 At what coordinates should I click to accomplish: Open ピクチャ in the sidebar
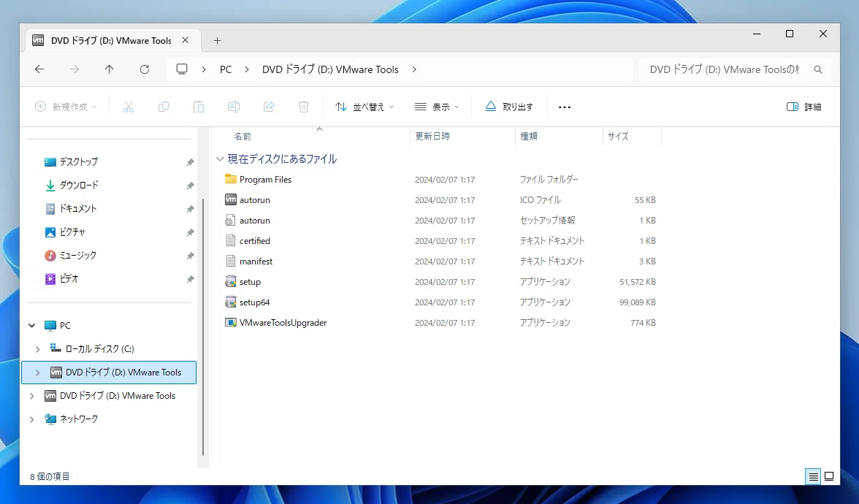(x=72, y=232)
